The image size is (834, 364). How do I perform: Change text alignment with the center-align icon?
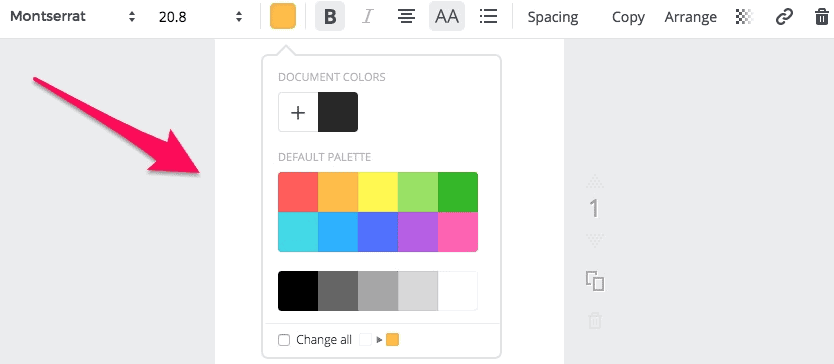407,16
